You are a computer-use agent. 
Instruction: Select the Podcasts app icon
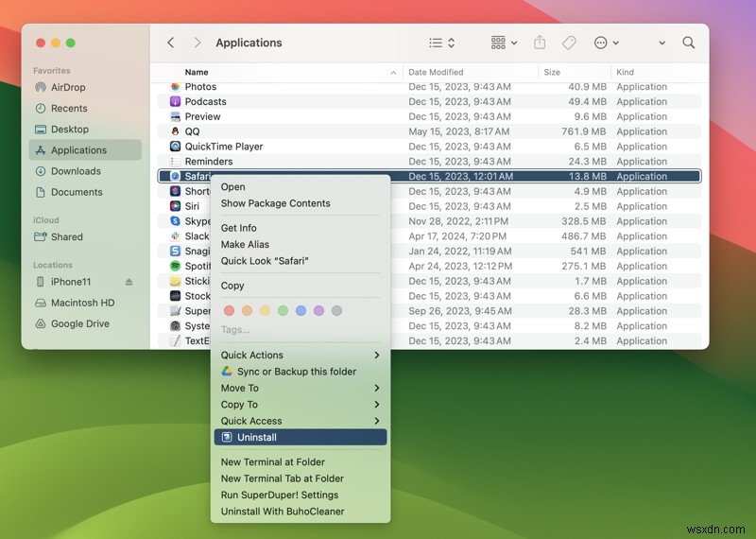tap(175, 101)
